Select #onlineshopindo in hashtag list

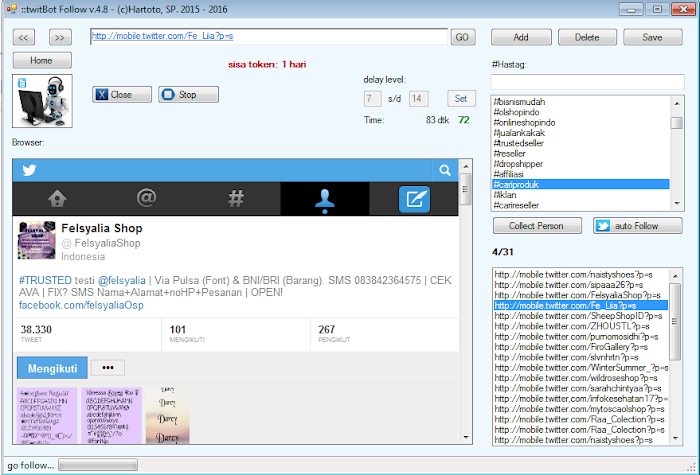(580, 122)
